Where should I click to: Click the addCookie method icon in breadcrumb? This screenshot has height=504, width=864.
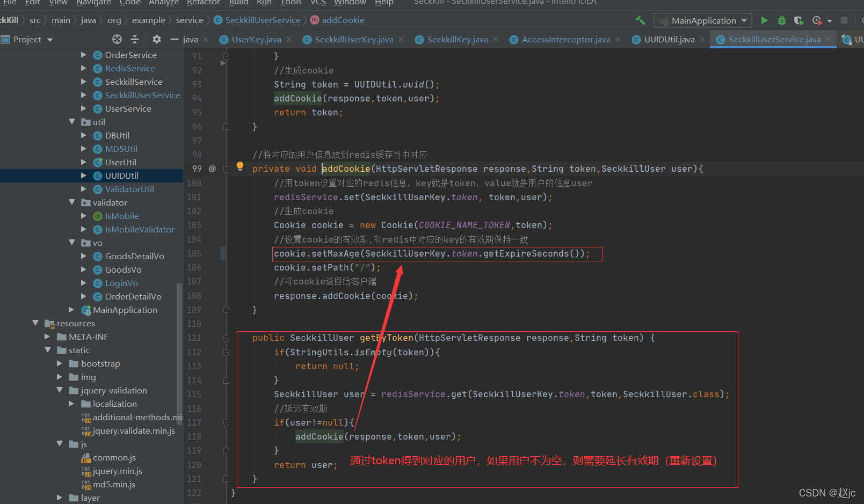[x=315, y=20]
